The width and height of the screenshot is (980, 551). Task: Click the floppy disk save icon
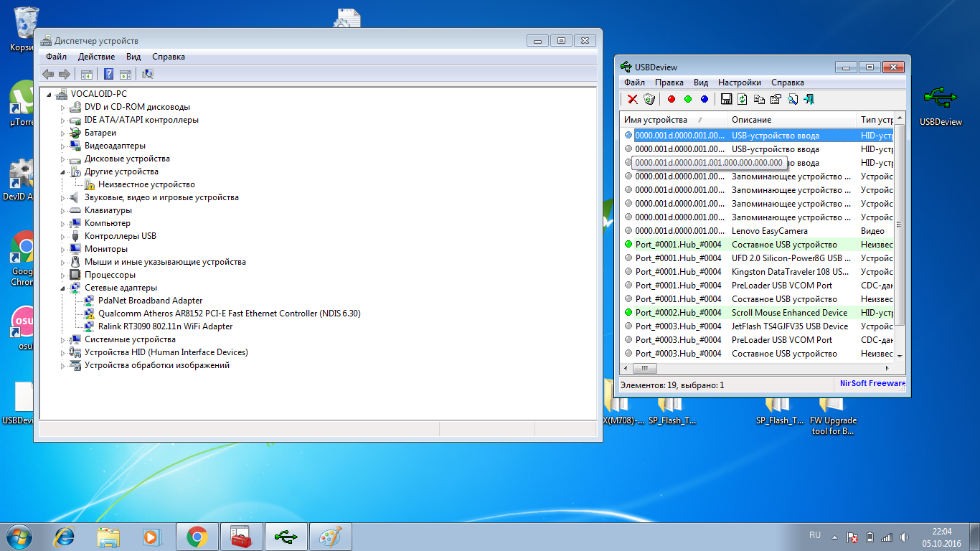click(x=726, y=100)
